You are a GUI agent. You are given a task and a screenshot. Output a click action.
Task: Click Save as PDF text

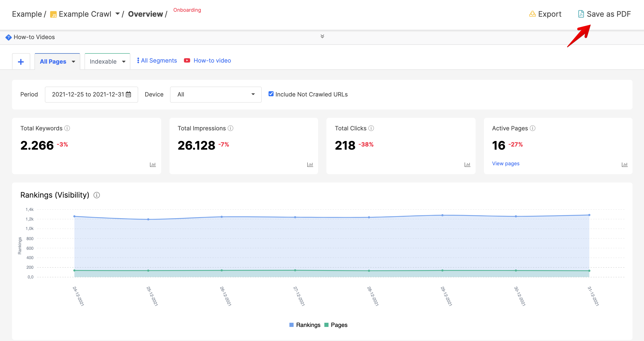[609, 14]
